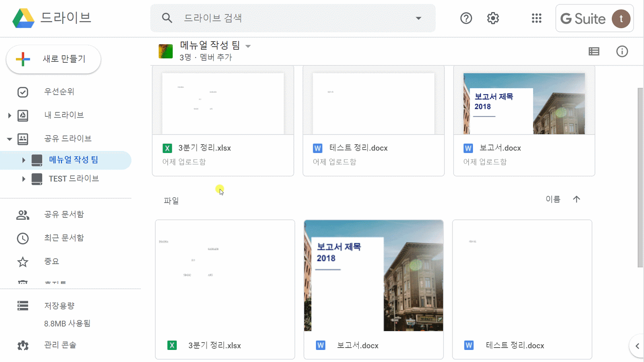Click the 중요 star icon
The image size is (644, 362).
point(23,262)
